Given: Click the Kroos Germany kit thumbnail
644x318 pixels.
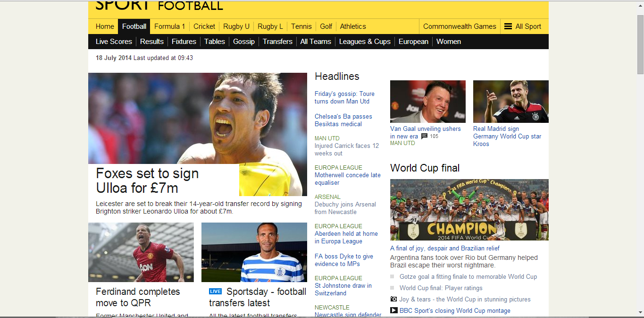Looking at the screenshot, I should click(511, 102).
